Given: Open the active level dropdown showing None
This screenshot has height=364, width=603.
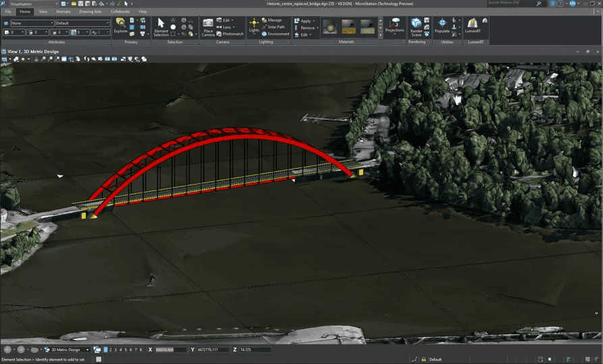Looking at the screenshot, I should coord(32,23).
